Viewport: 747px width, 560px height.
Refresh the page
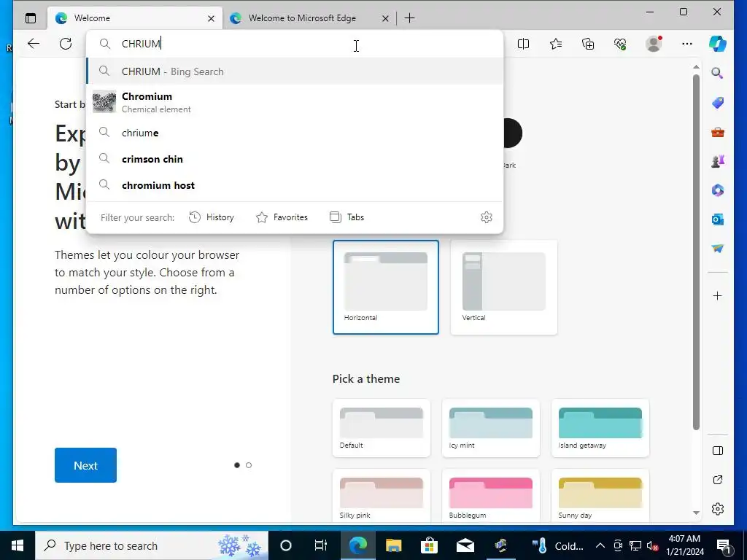click(66, 44)
